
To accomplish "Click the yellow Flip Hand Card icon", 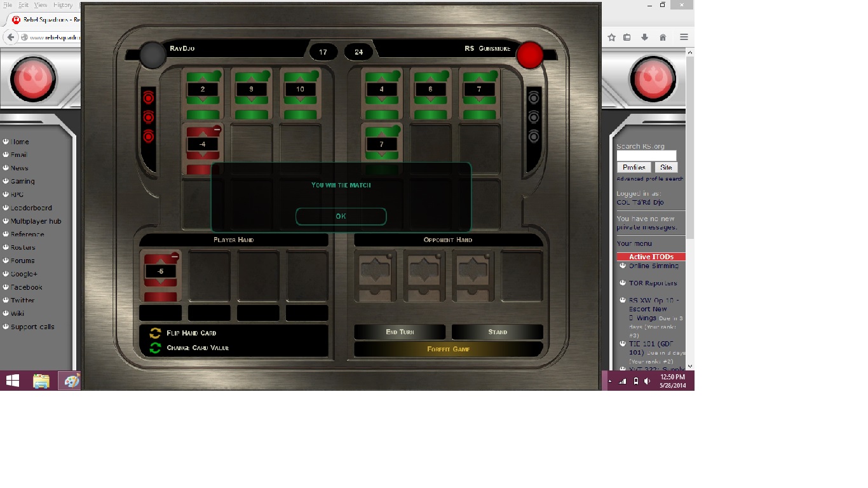I will pos(155,333).
